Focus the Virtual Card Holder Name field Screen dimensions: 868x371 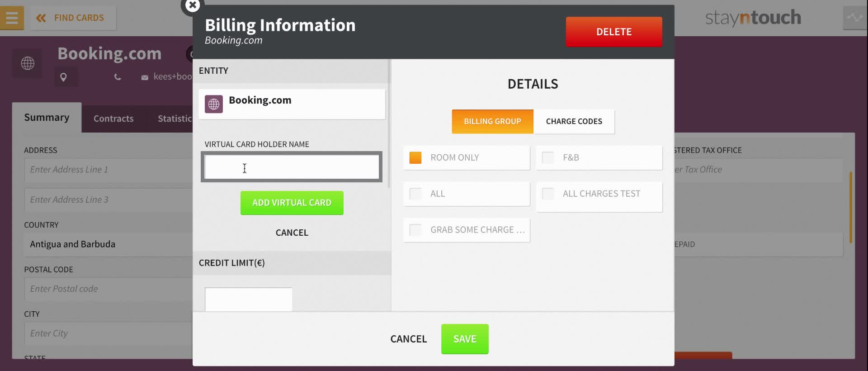tap(292, 167)
